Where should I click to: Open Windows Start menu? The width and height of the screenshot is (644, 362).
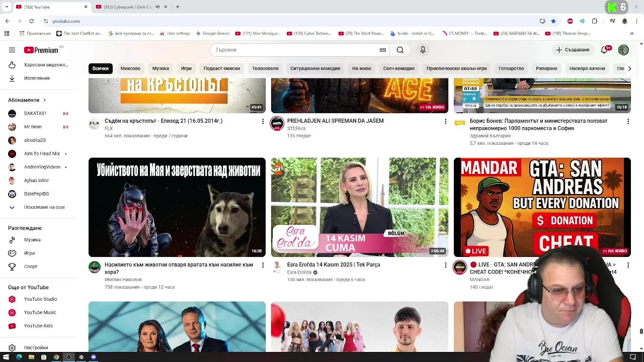click(6, 357)
